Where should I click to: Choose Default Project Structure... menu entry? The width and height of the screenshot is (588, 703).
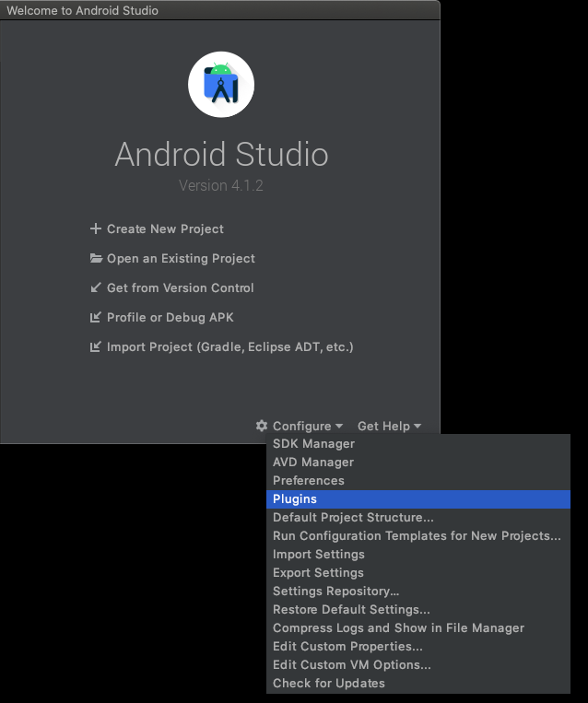[x=418, y=518]
